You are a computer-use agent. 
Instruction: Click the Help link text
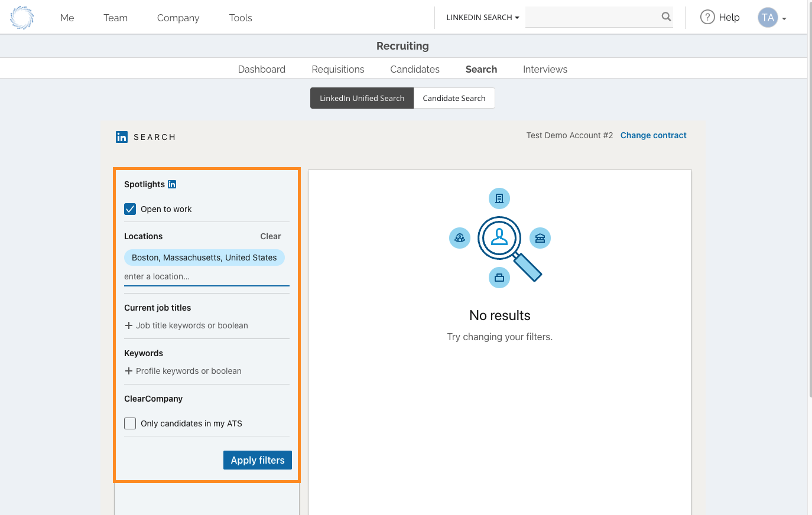[729, 17]
